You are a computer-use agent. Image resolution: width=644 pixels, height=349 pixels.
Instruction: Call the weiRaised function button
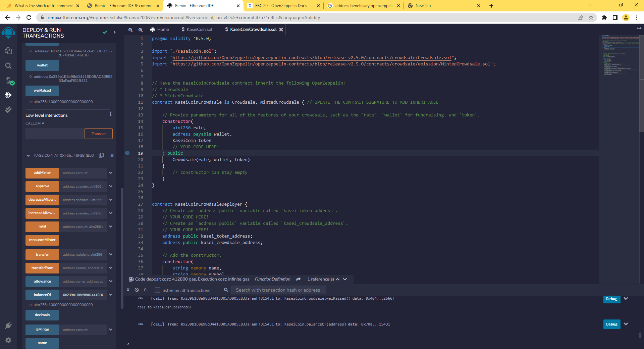point(42,91)
